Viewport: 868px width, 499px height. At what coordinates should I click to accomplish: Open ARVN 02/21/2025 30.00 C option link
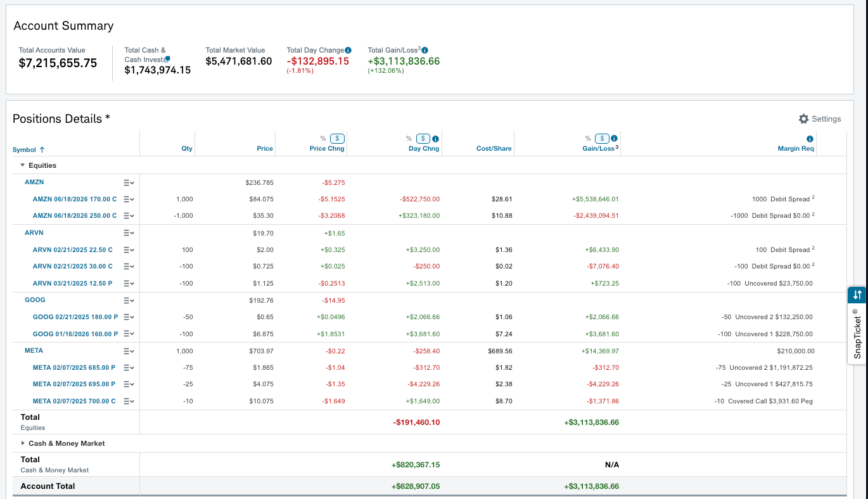pos(73,267)
